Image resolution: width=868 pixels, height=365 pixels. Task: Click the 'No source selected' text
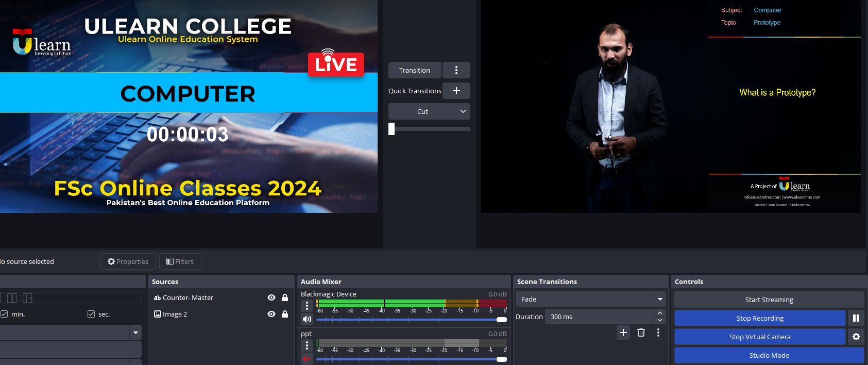coord(27,261)
